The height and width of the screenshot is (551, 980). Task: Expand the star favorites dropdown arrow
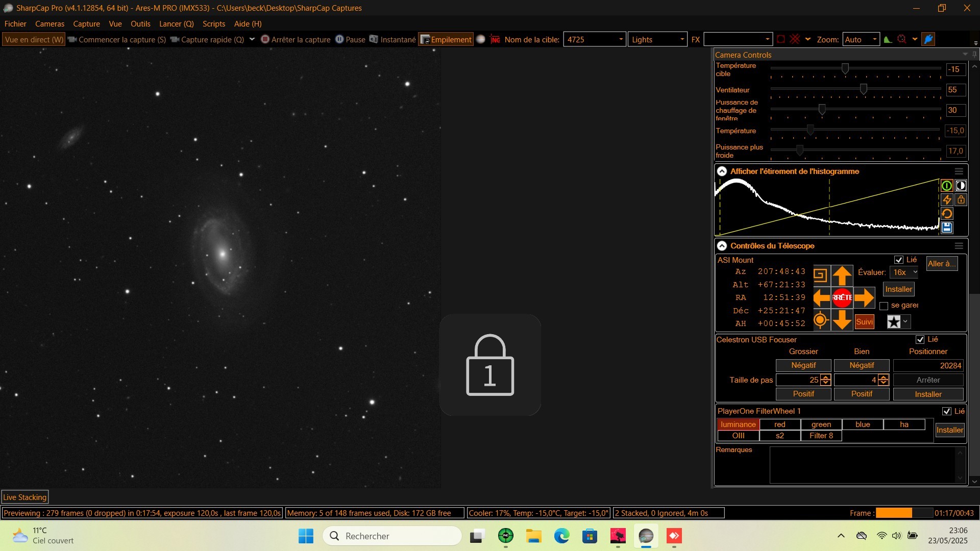click(905, 321)
